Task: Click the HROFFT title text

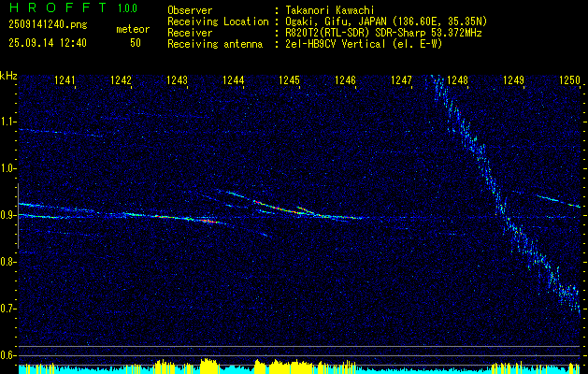Action: point(58,7)
